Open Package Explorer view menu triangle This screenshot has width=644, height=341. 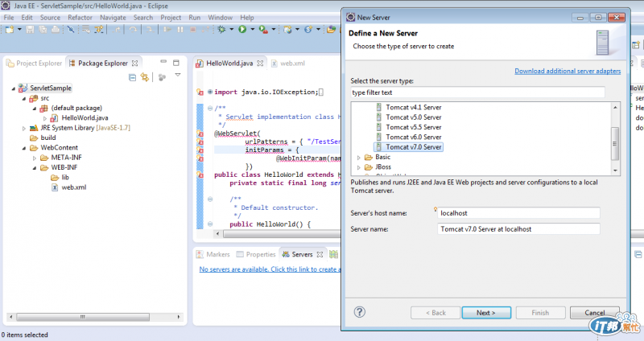coord(178,75)
